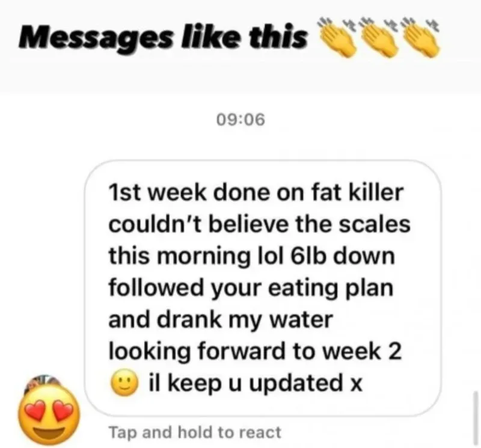
Task: Click 'couldn't believe the scales' line
Action: 259,224
